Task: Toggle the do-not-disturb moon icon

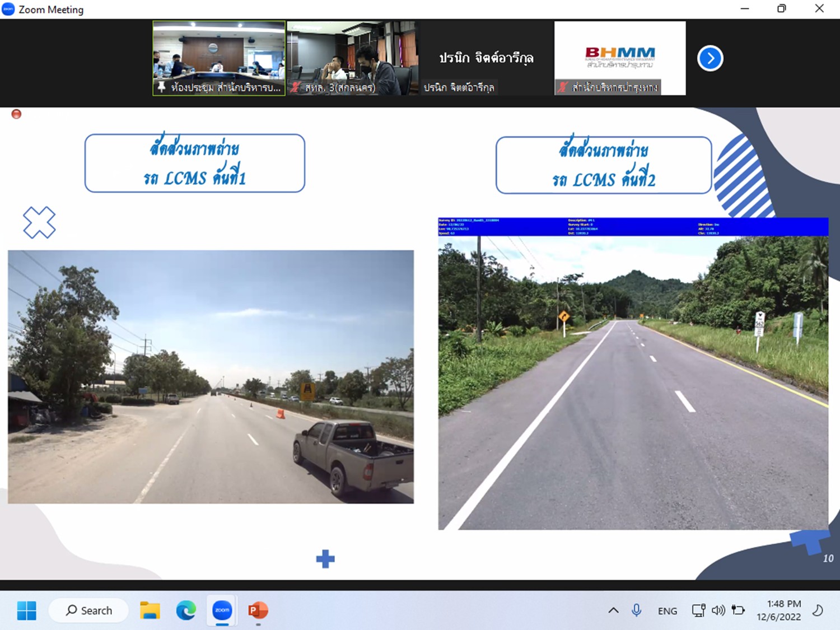Action: [x=818, y=610]
